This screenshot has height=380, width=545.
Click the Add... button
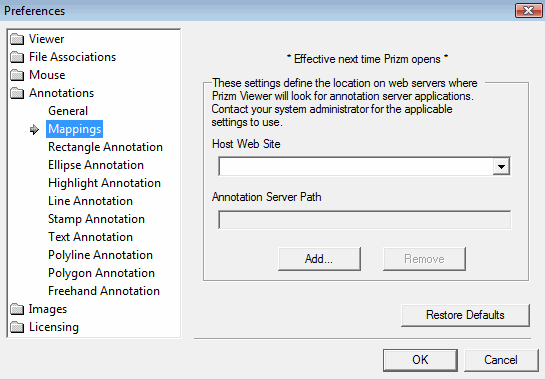pyautogui.click(x=319, y=259)
